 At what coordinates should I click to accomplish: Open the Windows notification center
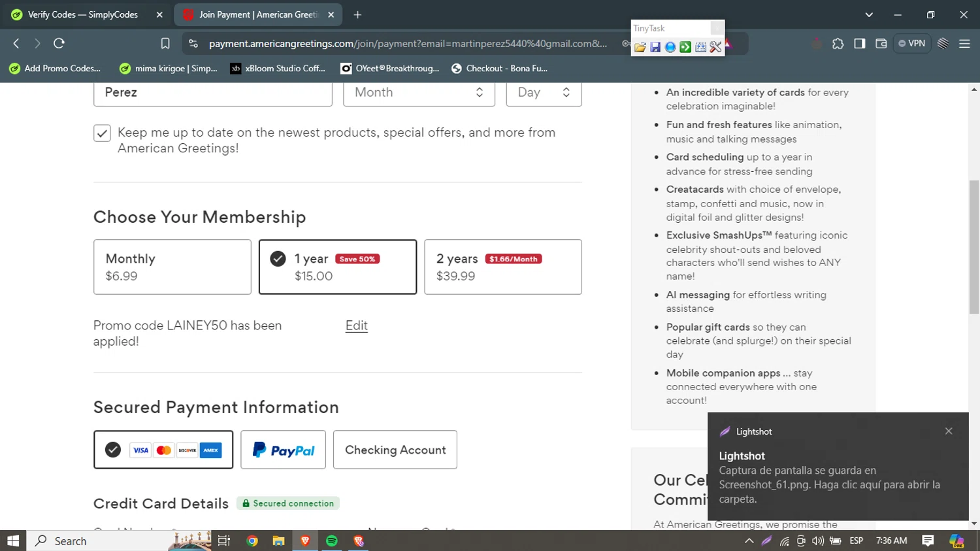coord(928,541)
